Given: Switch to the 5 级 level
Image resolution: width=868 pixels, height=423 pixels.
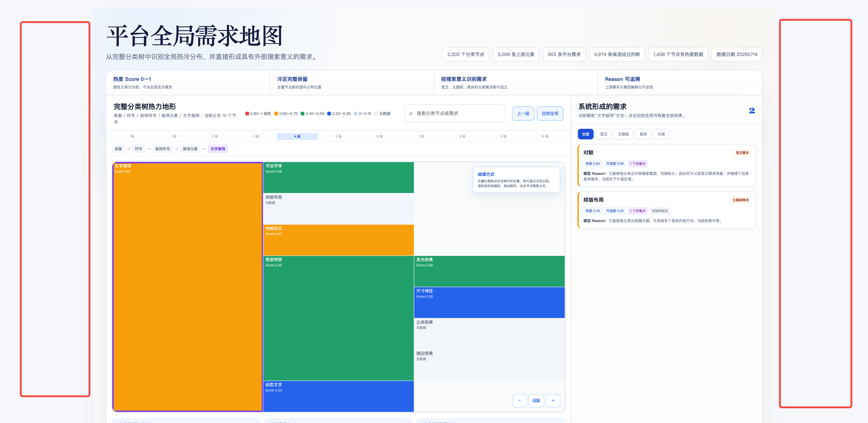Looking at the screenshot, I should coord(338,136).
